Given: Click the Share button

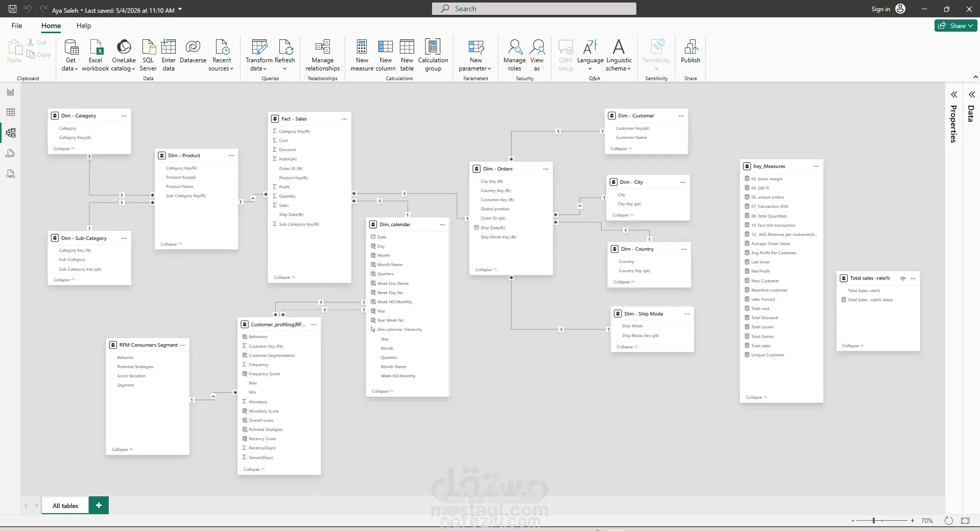Looking at the screenshot, I should [x=955, y=26].
